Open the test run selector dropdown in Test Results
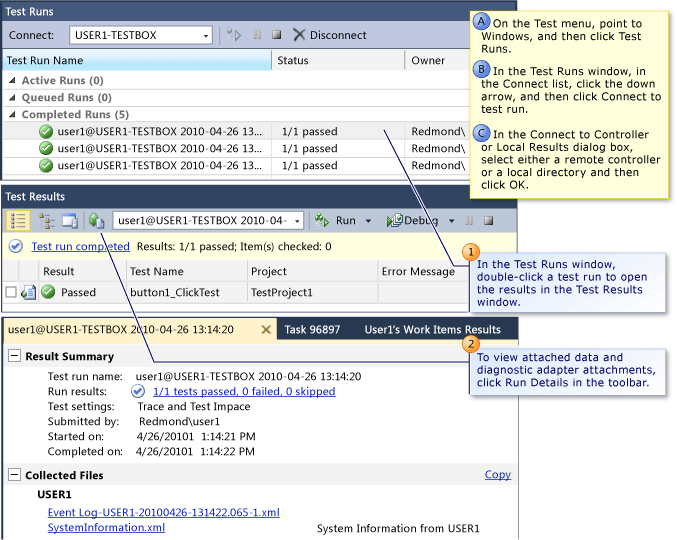The image size is (677, 540). coord(297,221)
